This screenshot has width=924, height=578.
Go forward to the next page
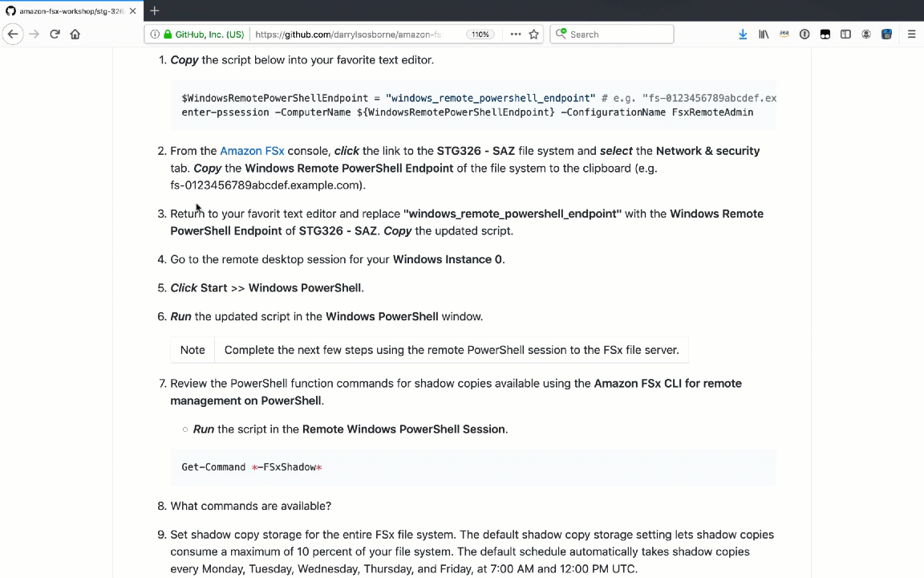pyautogui.click(x=34, y=35)
